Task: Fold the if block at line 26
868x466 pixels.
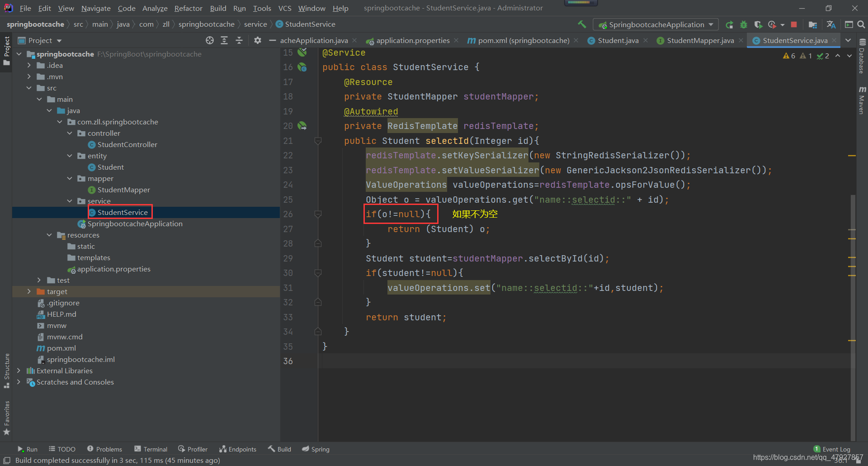Action: click(318, 214)
